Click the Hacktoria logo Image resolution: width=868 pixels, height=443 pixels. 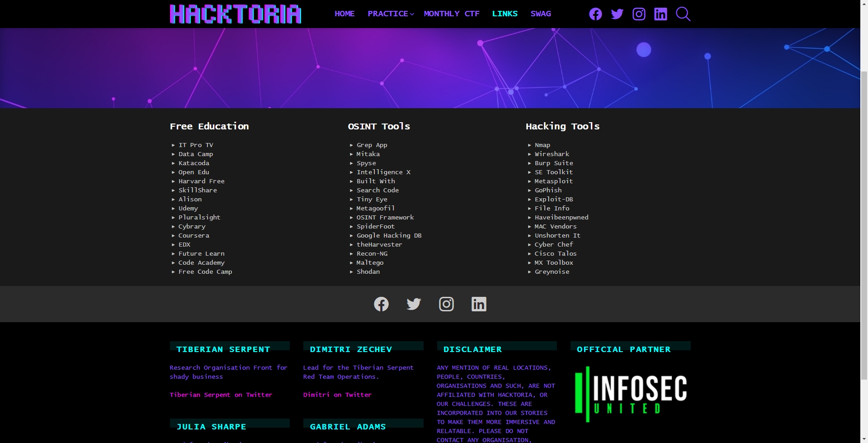click(x=236, y=14)
